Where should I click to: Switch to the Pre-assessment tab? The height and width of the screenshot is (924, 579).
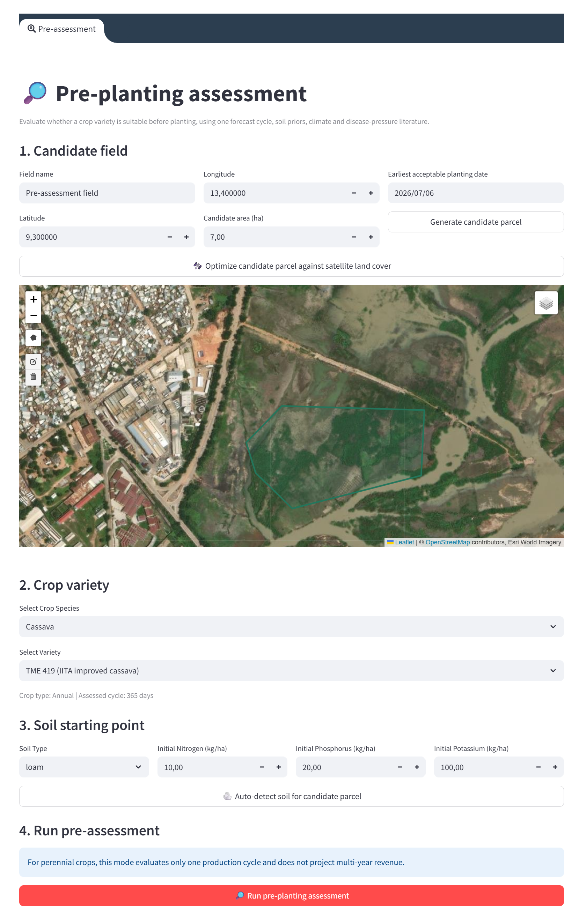click(x=62, y=29)
